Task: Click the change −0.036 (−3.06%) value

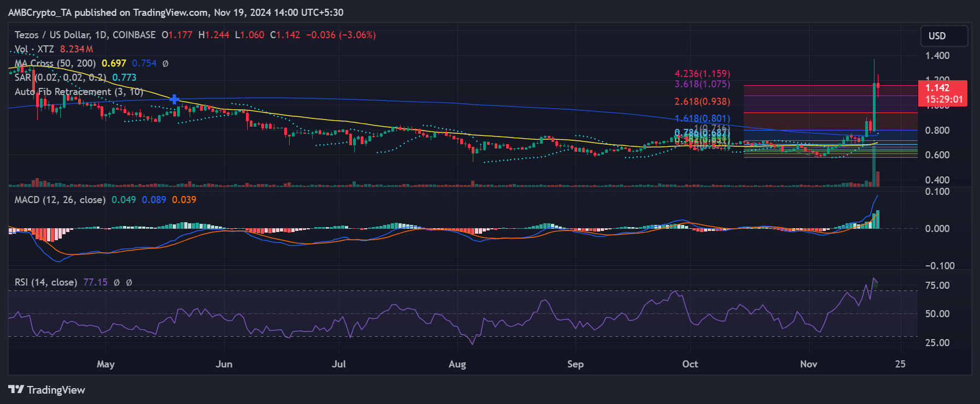Action: tap(341, 35)
